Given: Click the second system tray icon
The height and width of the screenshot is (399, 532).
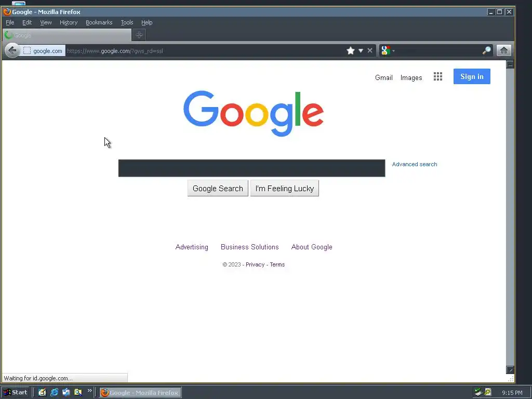Looking at the screenshot, I should click(x=488, y=392).
